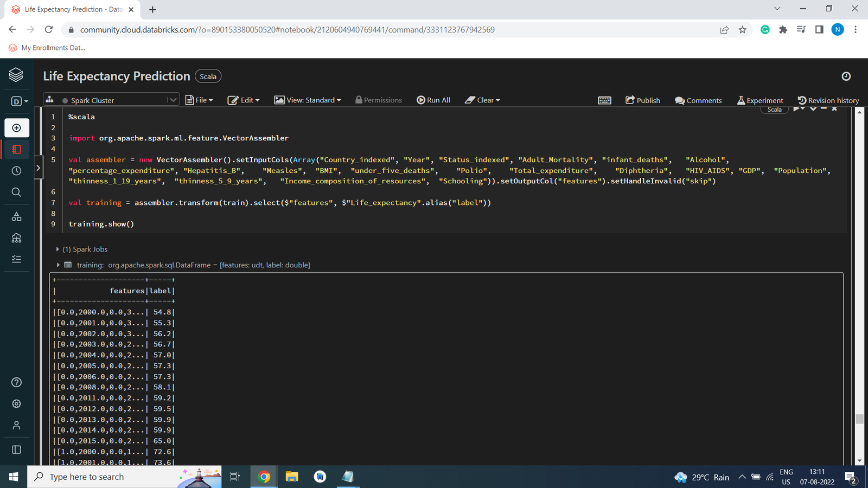Click the Databricks logo in the sidebar
Viewport: 868px width, 488px height.
(16, 75)
